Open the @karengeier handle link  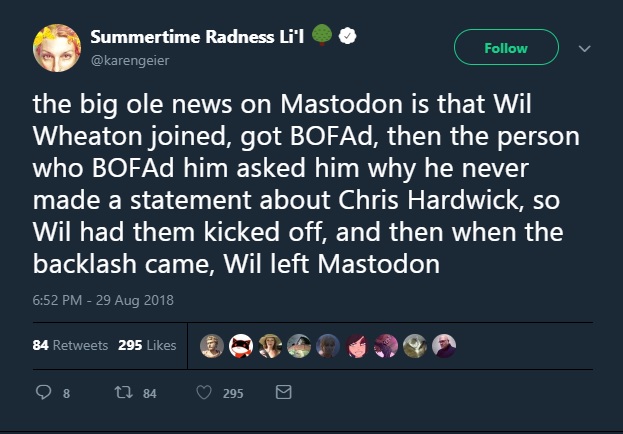click(x=130, y=61)
